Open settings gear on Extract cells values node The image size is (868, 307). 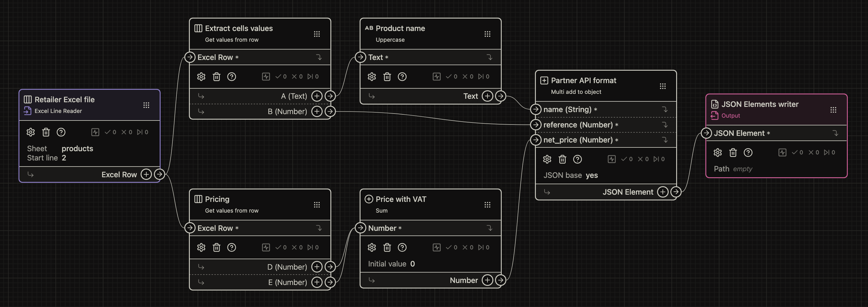click(201, 76)
